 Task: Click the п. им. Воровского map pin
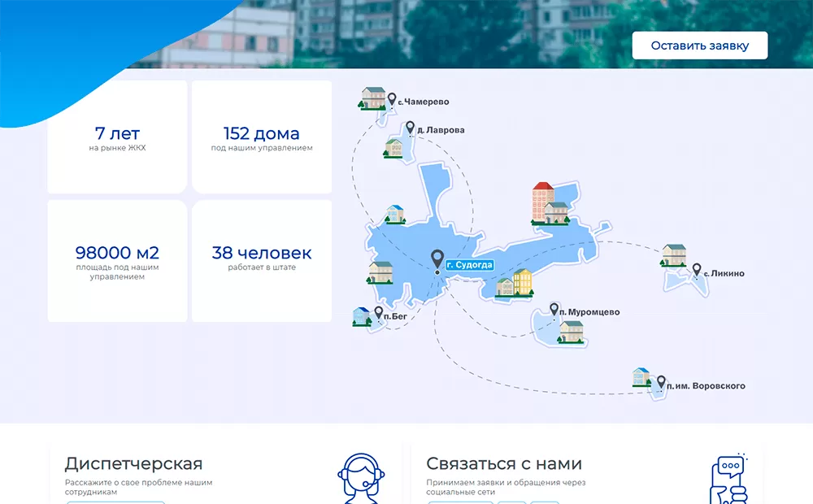(x=661, y=381)
